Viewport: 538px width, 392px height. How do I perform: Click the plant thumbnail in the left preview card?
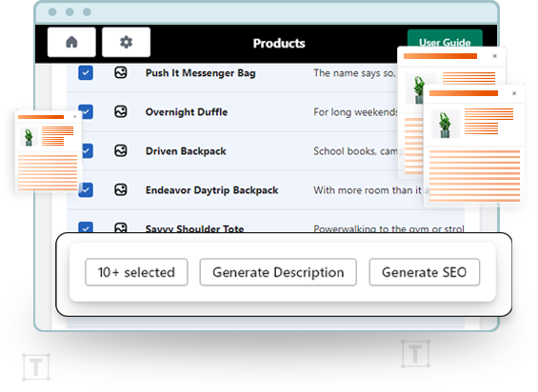tap(29, 136)
